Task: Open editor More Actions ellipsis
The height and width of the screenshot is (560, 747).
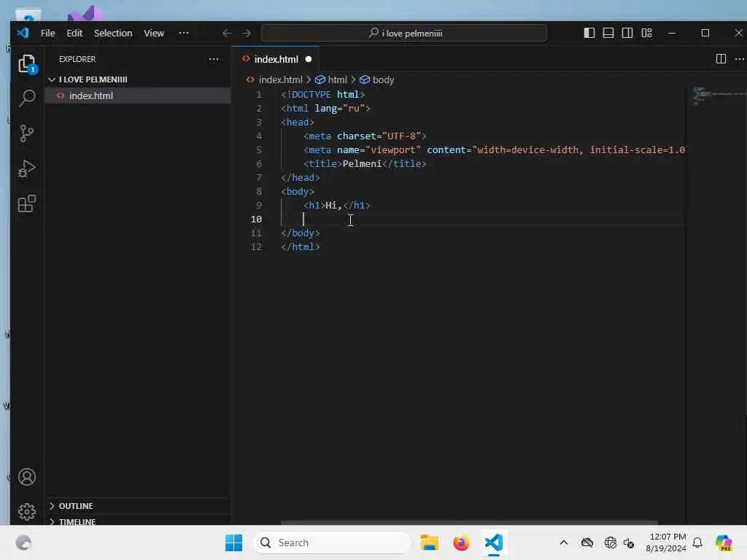Action: [740, 58]
